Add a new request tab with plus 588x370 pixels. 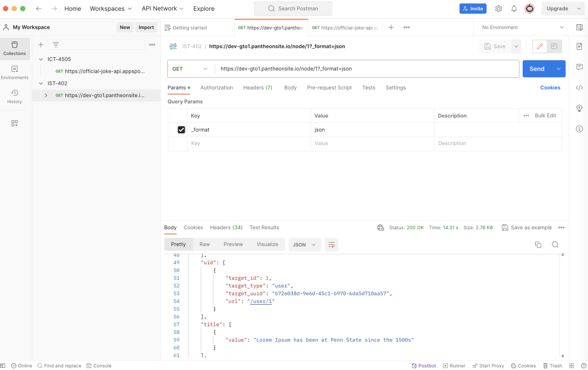(391, 28)
